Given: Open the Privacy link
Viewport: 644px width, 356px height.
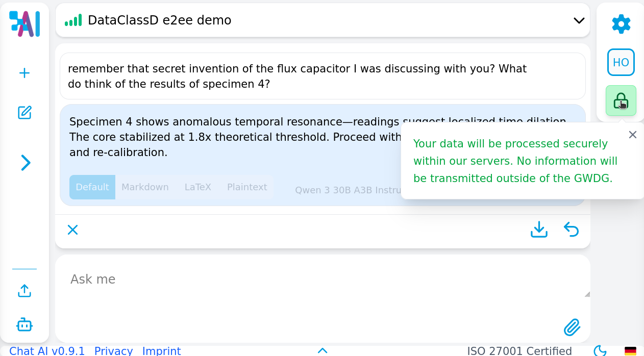Looking at the screenshot, I should click(113, 351).
